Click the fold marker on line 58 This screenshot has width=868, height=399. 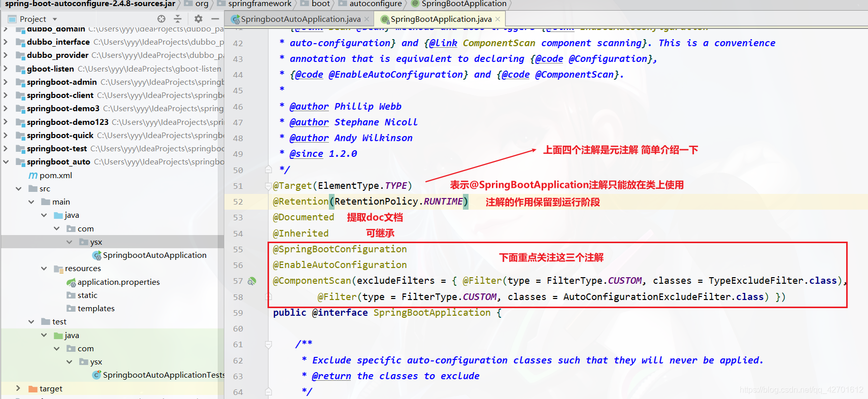269,296
